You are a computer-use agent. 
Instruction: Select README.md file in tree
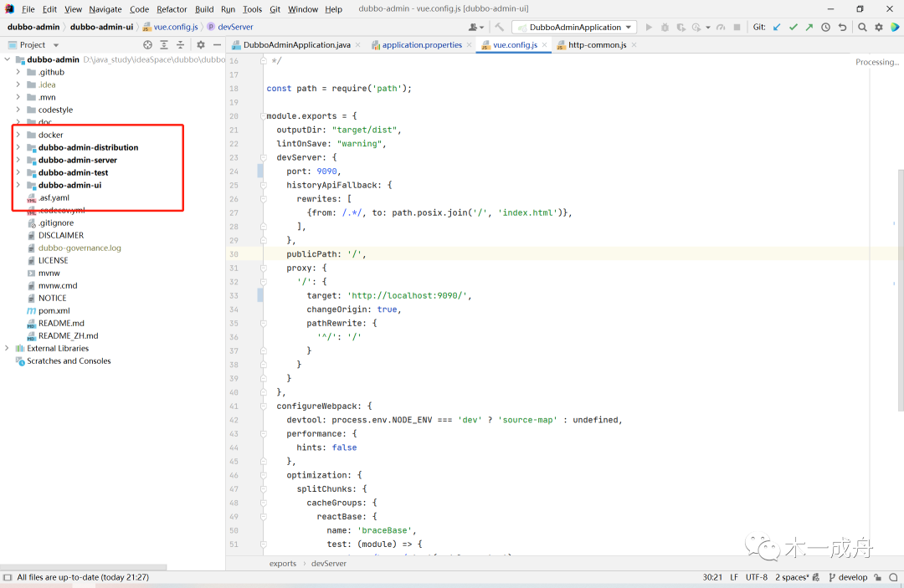tap(61, 323)
